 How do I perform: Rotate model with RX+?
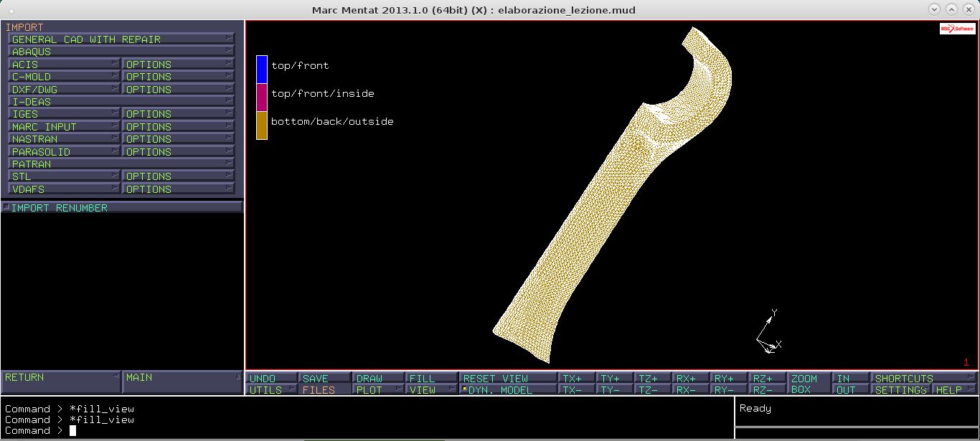click(x=692, y=378)
